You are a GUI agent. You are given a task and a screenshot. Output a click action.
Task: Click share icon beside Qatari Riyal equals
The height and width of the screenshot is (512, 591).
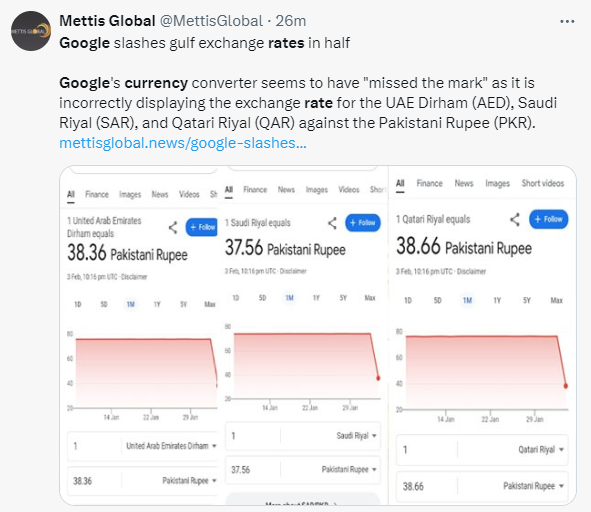click(514, 219)
